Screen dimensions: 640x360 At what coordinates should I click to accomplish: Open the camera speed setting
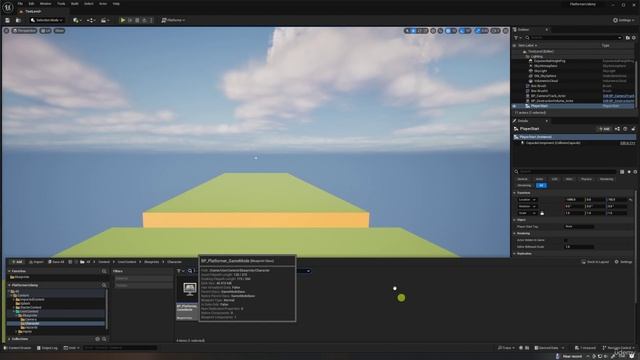[x=495, y=31]
